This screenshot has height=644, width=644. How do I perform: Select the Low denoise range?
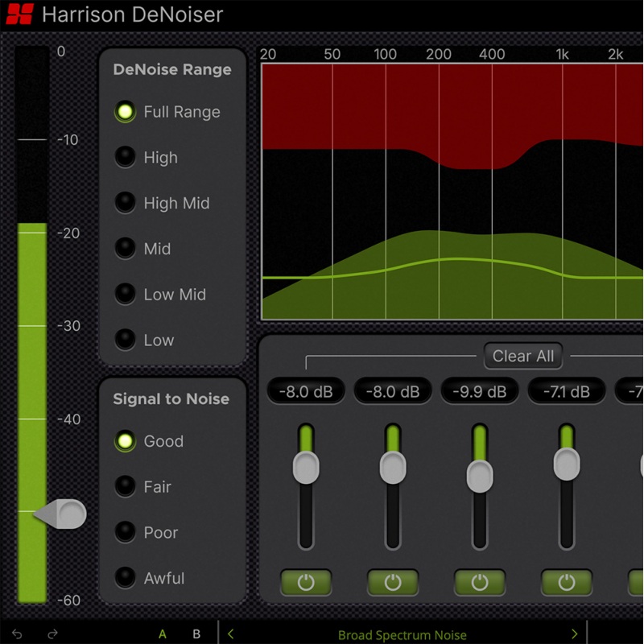pyautogui.click(x=126, y=340)
